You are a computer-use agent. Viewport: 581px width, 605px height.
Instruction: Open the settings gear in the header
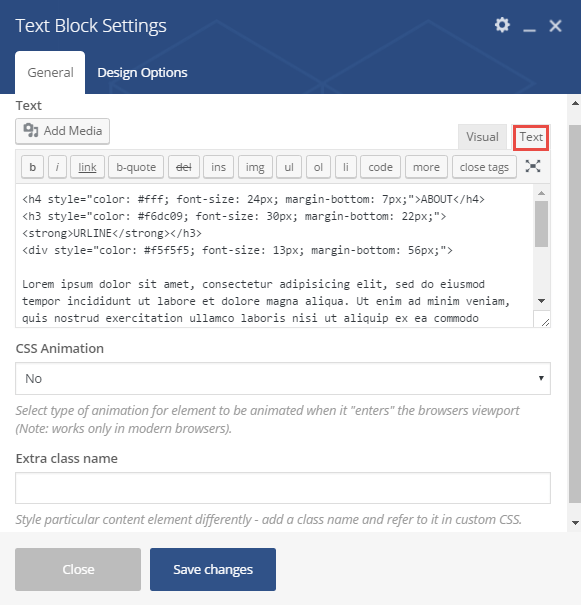502,25
